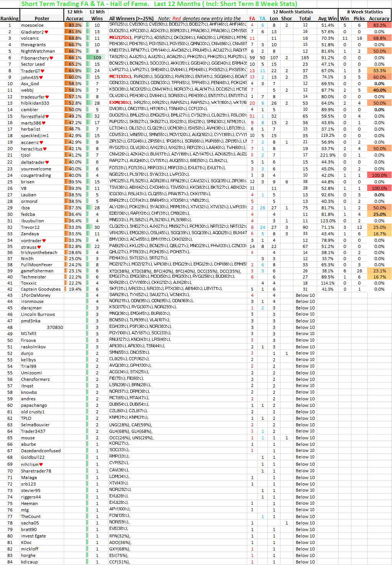Select poster name kdicaup
The image size is (392, 565).
(x=29, y=562)
